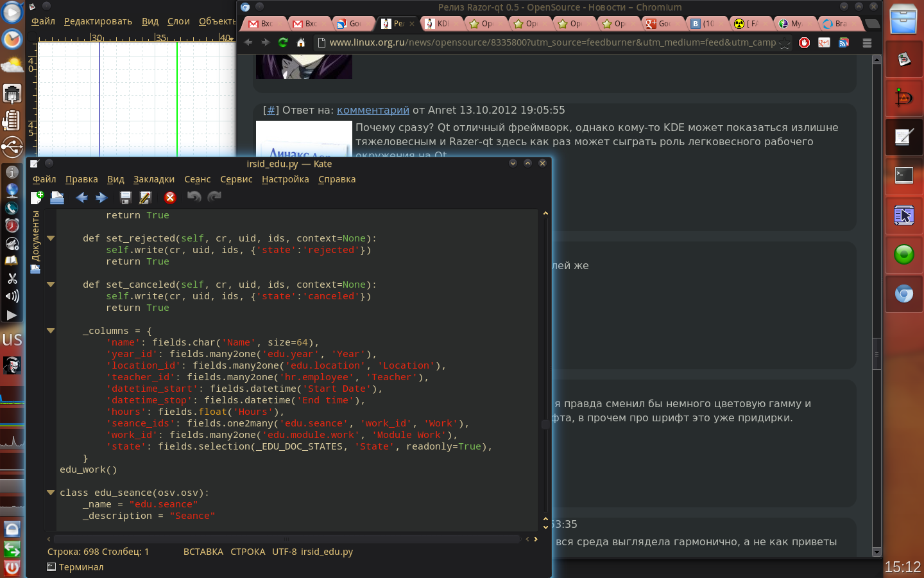
Task: Open Kate's Правка menu
Action: pyautogui.click(x=81, y=179)
